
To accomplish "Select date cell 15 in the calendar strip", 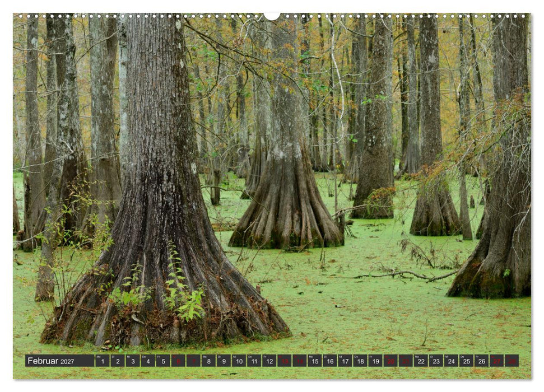I will (315, 361).
